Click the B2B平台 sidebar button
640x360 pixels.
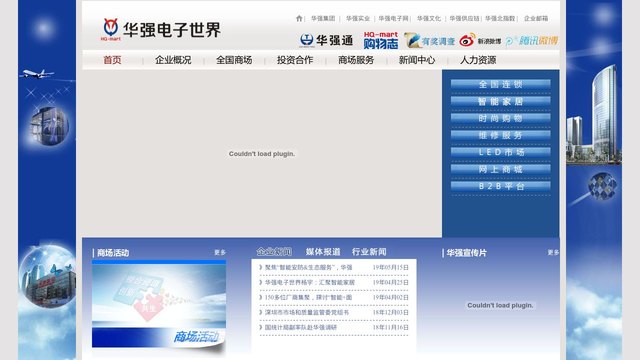pos(500,186)
